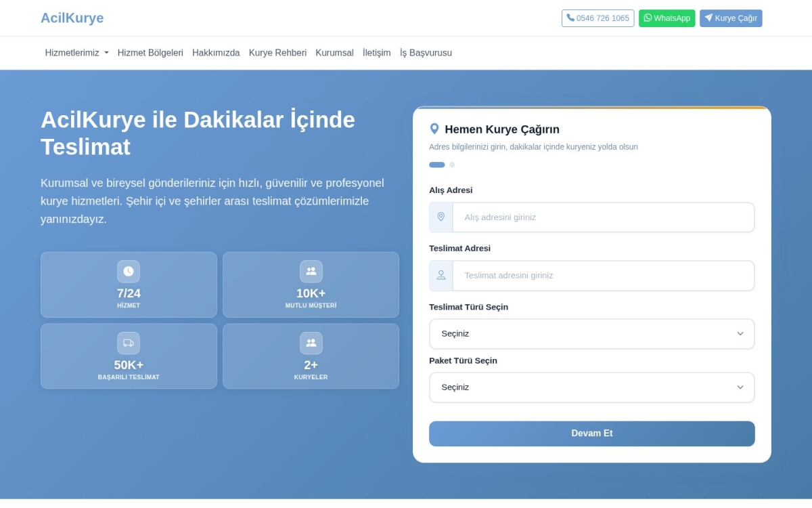Click the 7/24 HİZMET stat text

129,297
